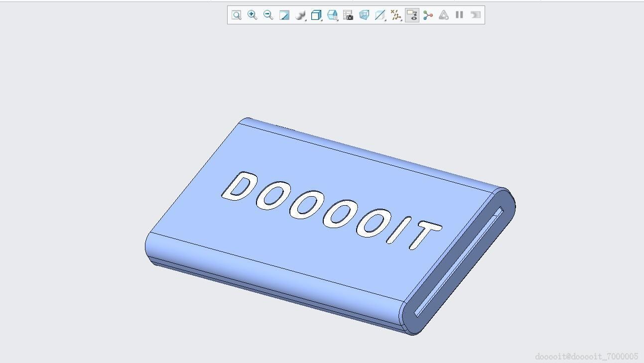Screen dimensions: 644x363
Task: Click the pause simulation button
Action: (460, 15)
